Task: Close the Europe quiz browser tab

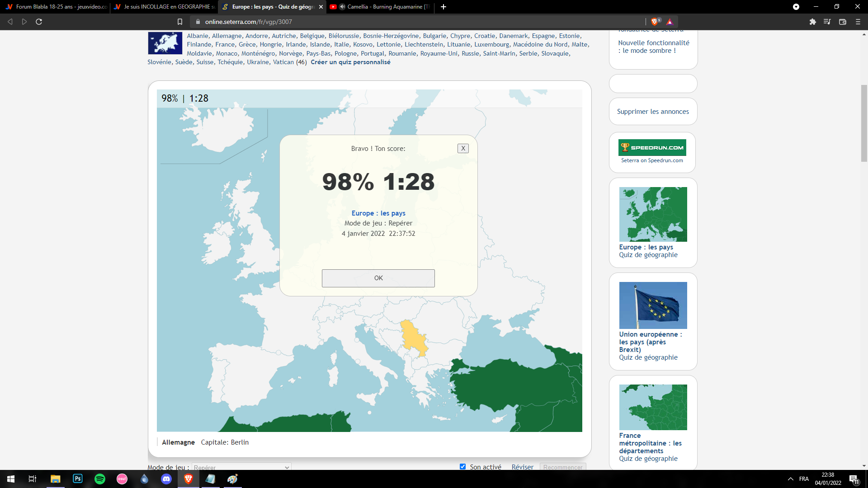Action: tap(321, 7)
